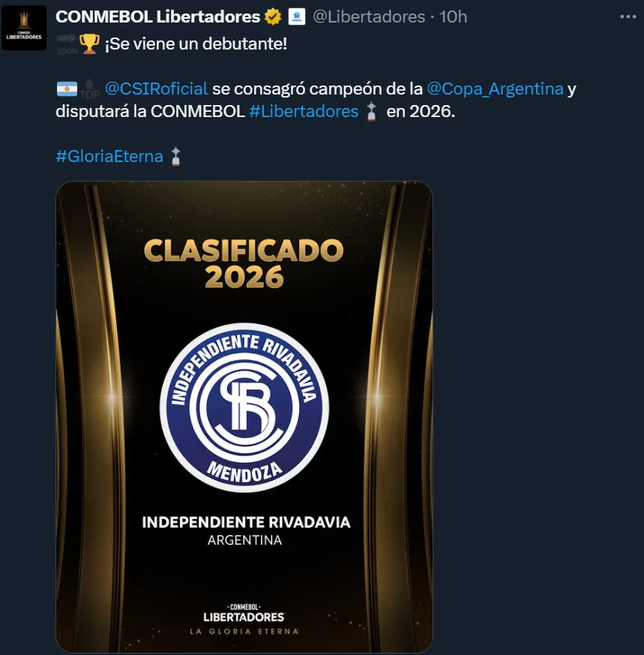This screenshot has height=655, width=644.
Task: Click the #GloriaEterna hashtag
Action: pyautogui.click(x=109, y=157)
